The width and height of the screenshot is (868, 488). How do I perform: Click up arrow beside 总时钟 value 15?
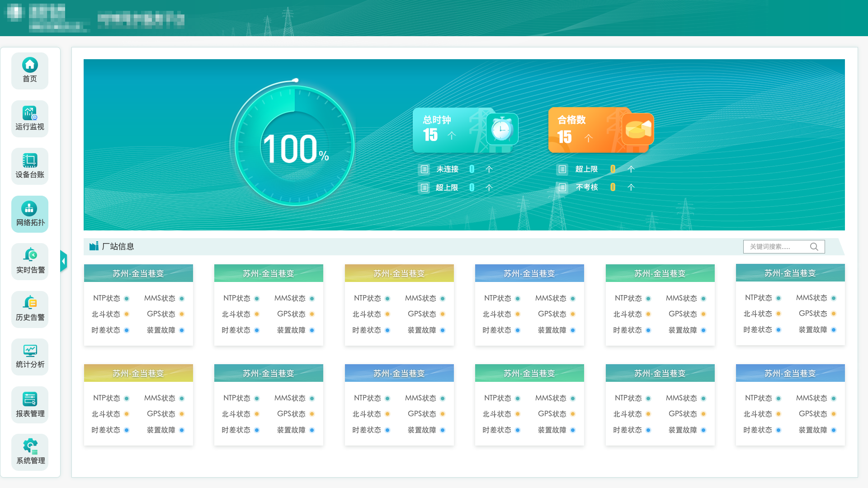click(452, 136)
